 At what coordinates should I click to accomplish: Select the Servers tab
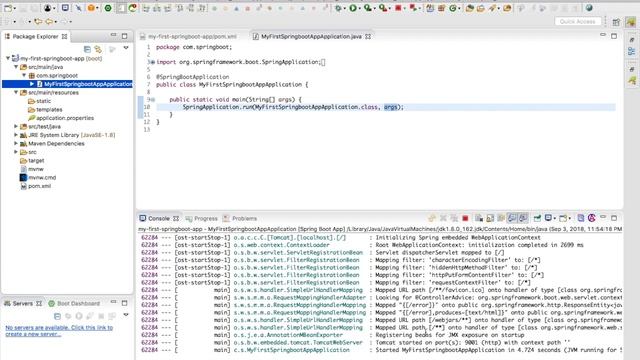tap(23, 303)
